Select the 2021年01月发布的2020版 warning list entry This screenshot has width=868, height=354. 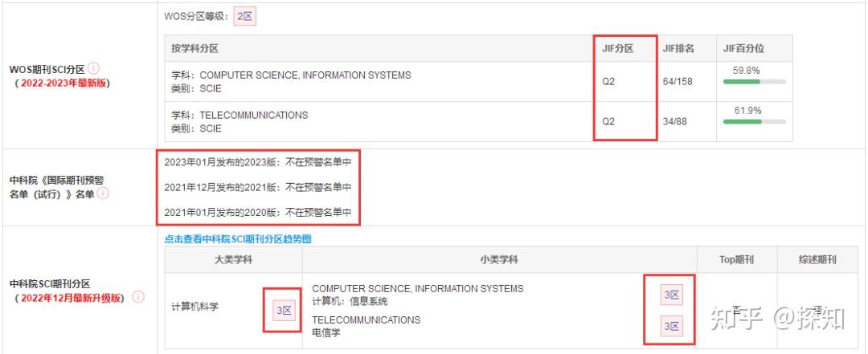click(257, 213)
